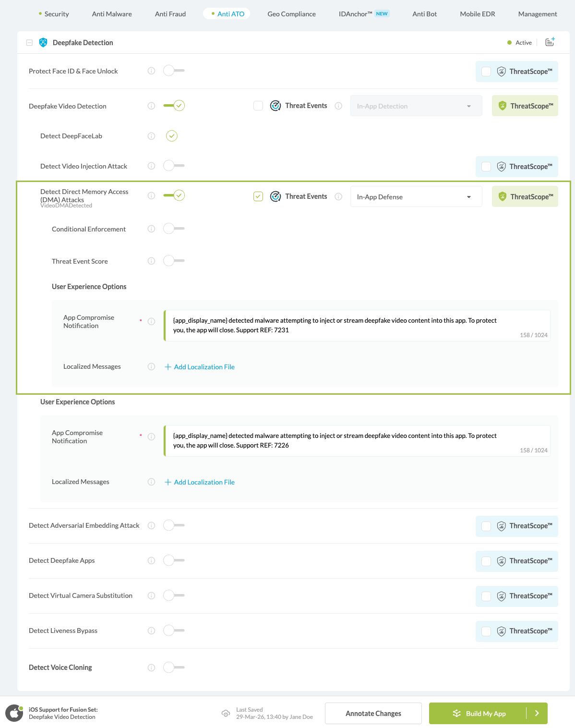The image size is (575, 728).
Task: Disable the Deepfake Video Detection toggle
Action: [x=175, y=106]
